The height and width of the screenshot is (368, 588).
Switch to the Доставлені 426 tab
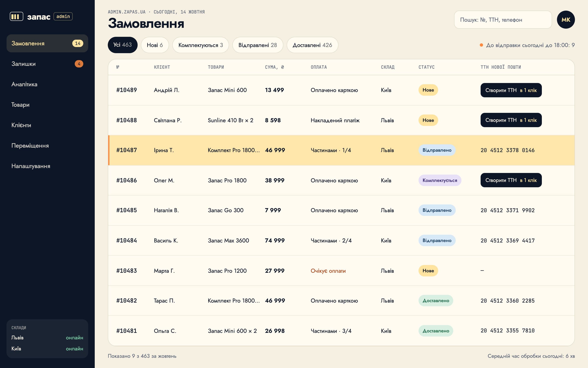click(312, 45)
